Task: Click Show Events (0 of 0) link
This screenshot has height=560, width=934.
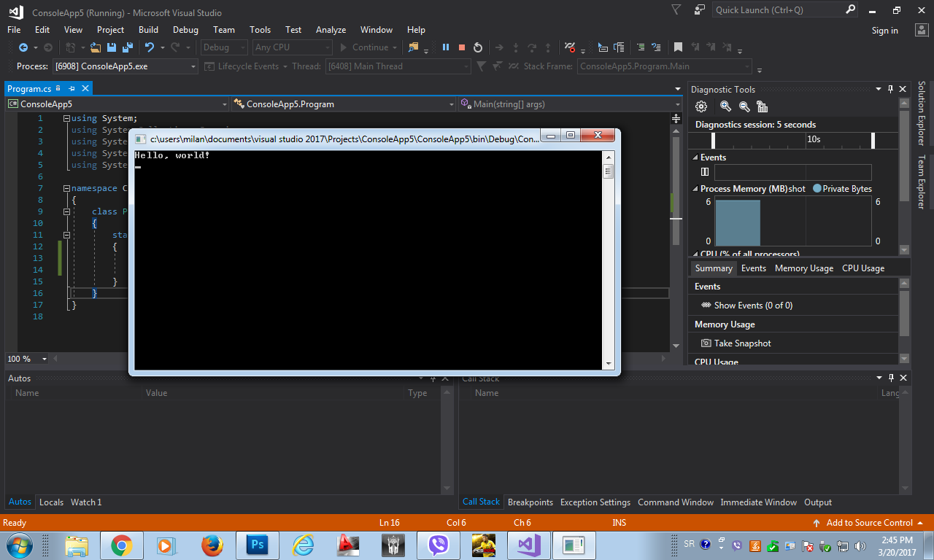Action: pos(752,306)
